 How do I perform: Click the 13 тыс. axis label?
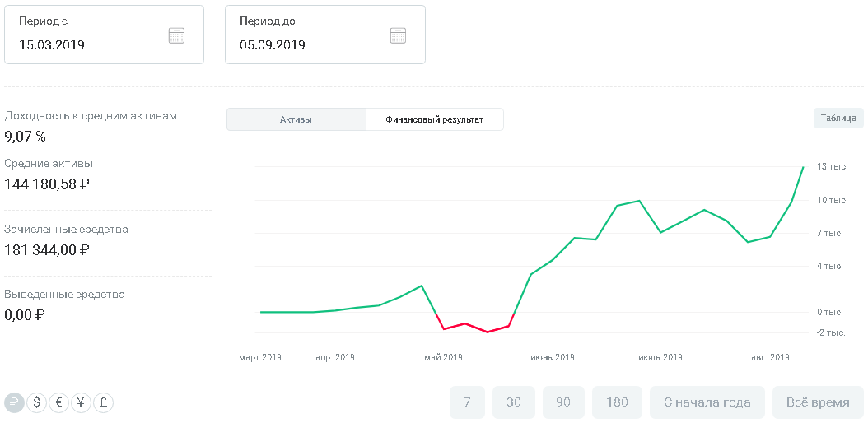click(832, 166)
